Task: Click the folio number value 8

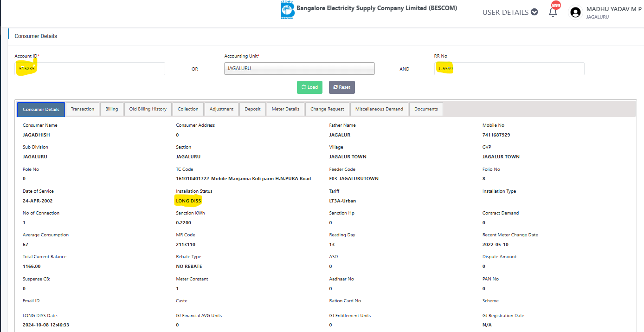Action: [484, 179]
